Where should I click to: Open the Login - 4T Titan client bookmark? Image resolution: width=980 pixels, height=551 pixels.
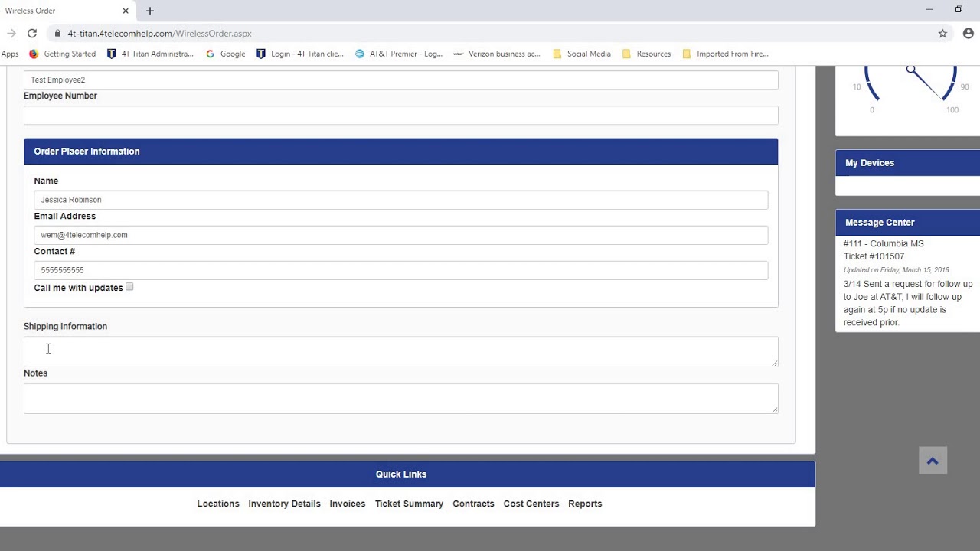click(x=300, y=54)
